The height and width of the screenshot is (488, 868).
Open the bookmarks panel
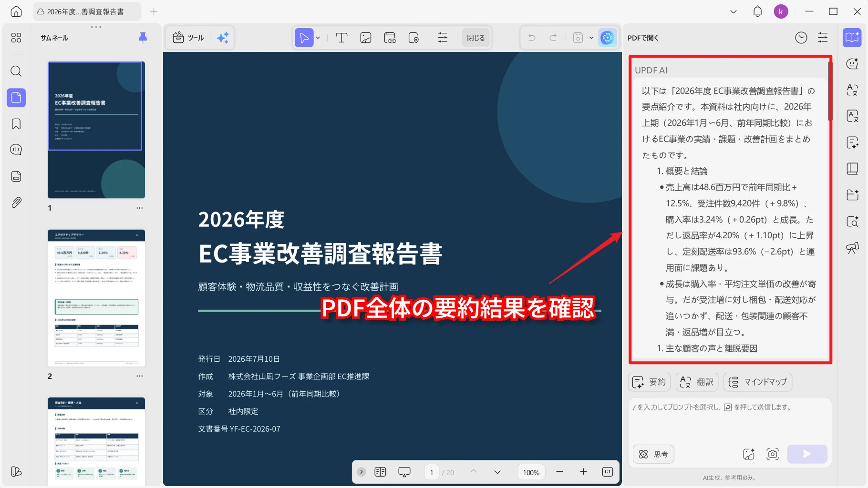click(x=16, y=124)
